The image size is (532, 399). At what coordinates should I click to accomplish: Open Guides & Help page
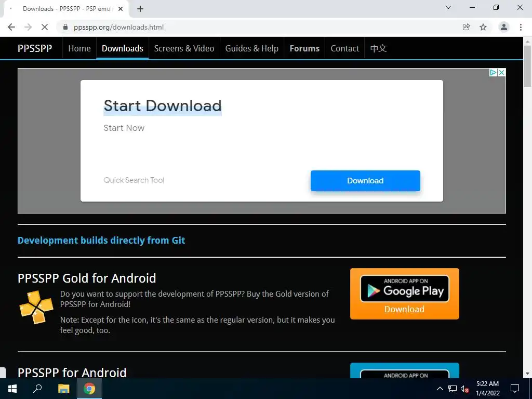(252, 48)
